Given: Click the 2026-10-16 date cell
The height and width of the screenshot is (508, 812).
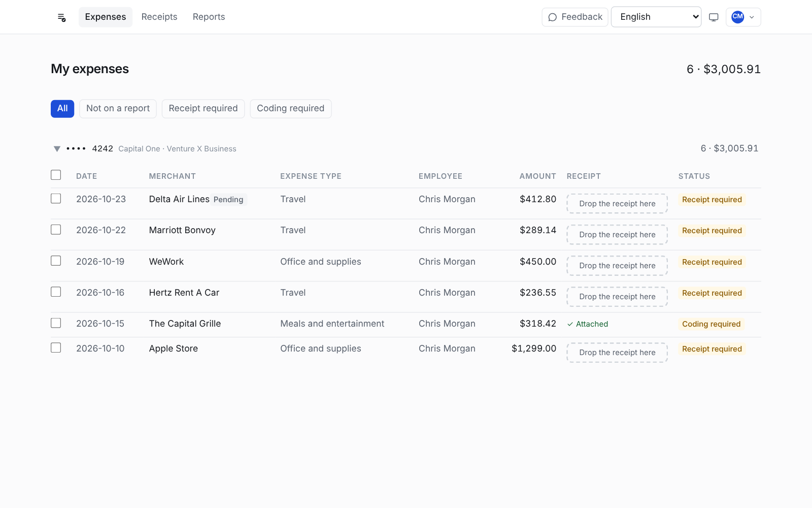Looking at the screenshot, I should (100, 293).
